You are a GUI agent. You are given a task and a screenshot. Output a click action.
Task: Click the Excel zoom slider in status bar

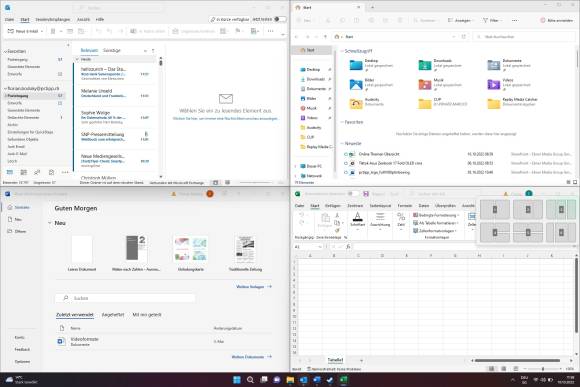tap(542, 369)
